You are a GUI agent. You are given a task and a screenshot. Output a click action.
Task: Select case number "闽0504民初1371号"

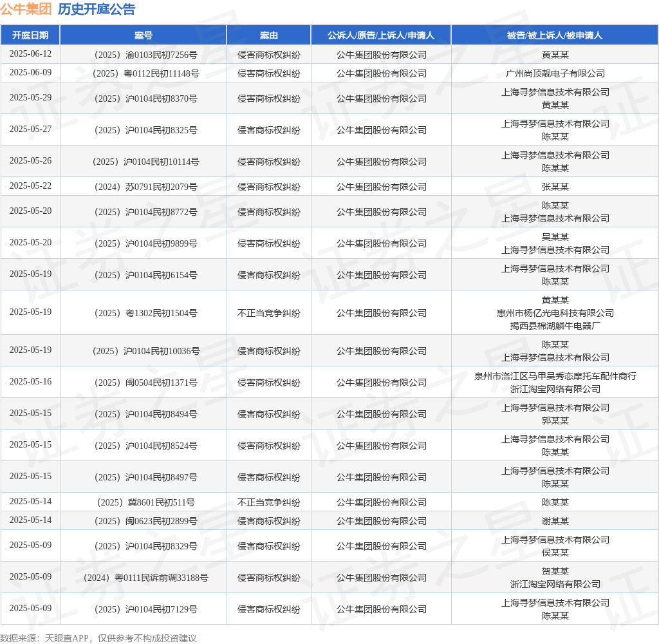(x=162, y=383)
